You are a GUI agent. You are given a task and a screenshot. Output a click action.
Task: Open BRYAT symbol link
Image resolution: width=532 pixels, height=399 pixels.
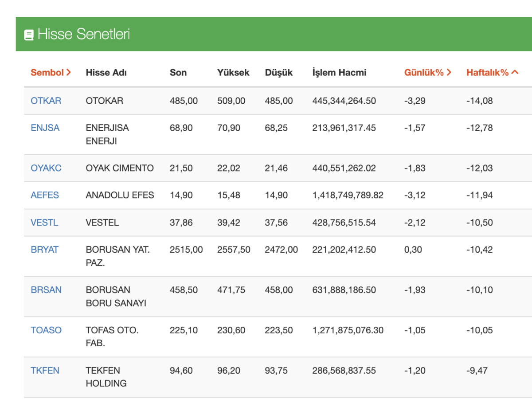tap(45, 250)
